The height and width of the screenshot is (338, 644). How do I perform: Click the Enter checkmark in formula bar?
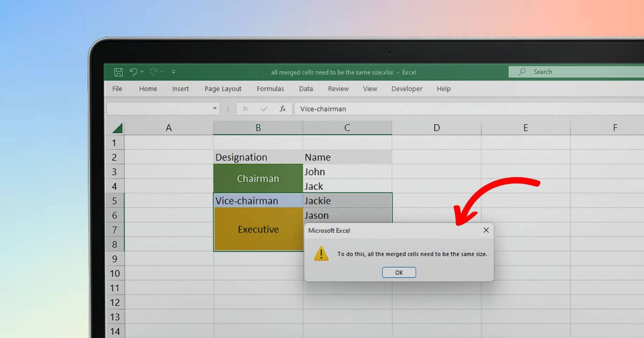coord(264,109)
